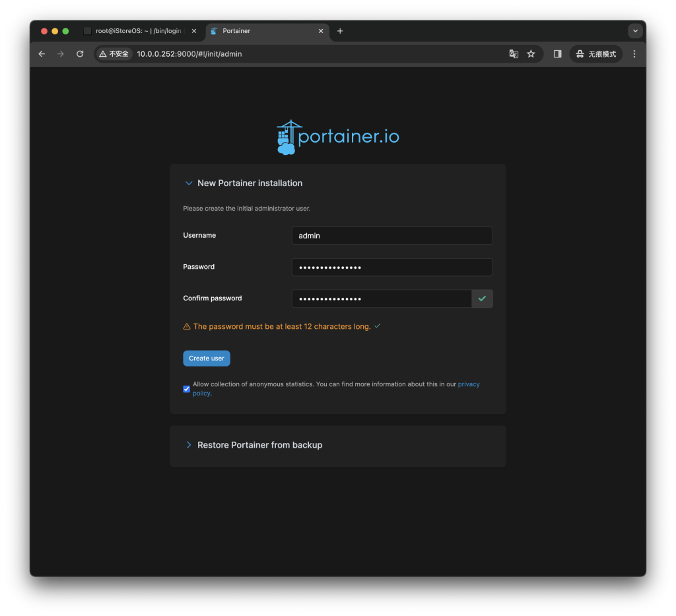Bookmark this page with the star icon

click(x=531, y=54)
